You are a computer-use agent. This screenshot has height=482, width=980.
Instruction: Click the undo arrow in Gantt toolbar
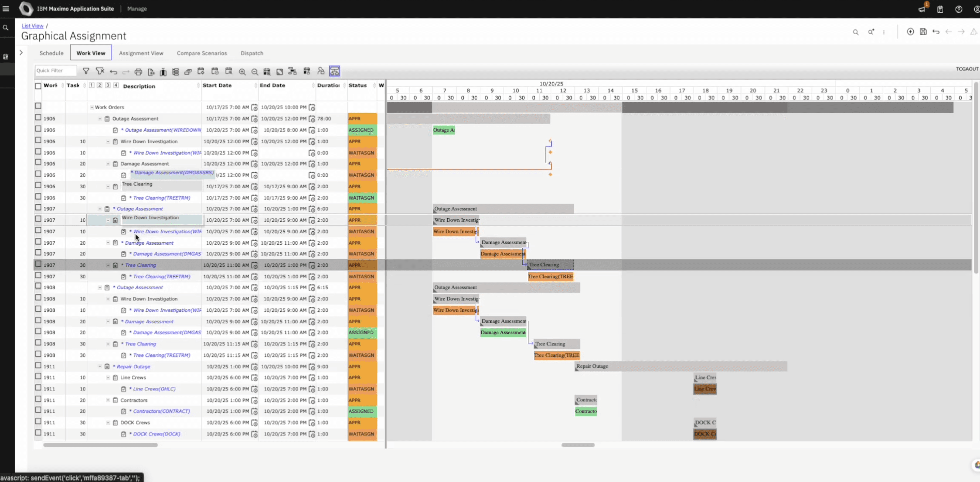113,72
